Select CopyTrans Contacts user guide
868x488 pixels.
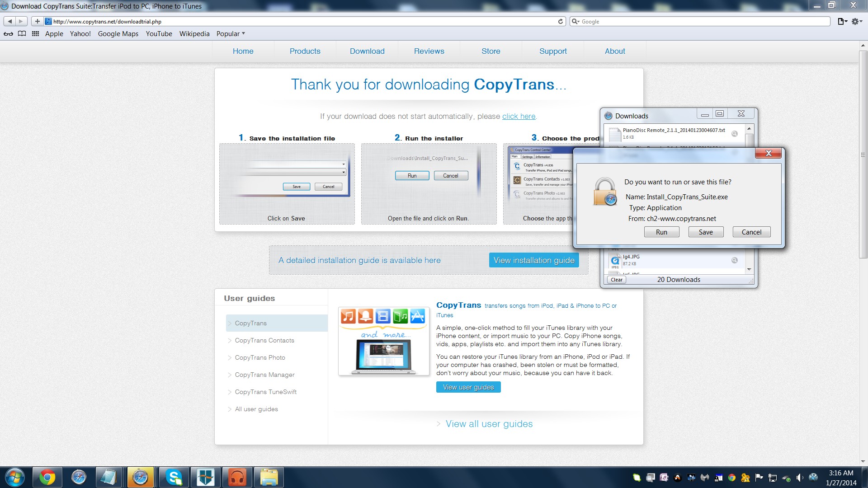point(264,340)
